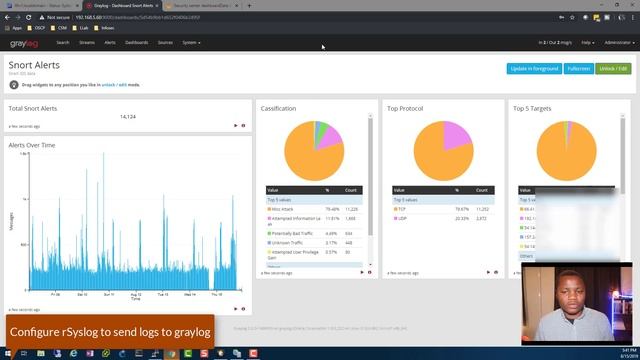Open info icon on Alerts Over Time widget

(x=243, y=309)
